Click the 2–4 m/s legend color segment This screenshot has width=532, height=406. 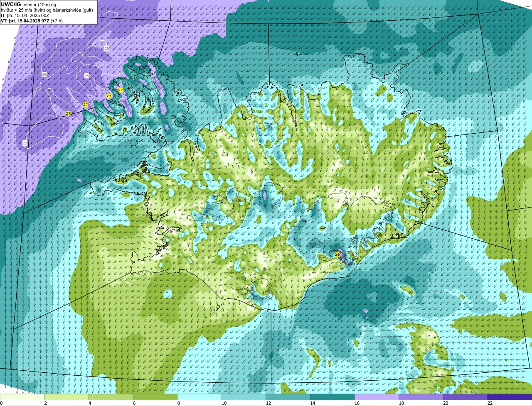[x=66, y=397]
